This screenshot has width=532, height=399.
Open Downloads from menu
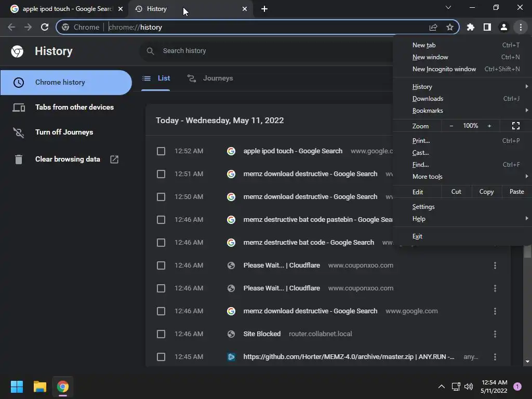tap(462, 99)
